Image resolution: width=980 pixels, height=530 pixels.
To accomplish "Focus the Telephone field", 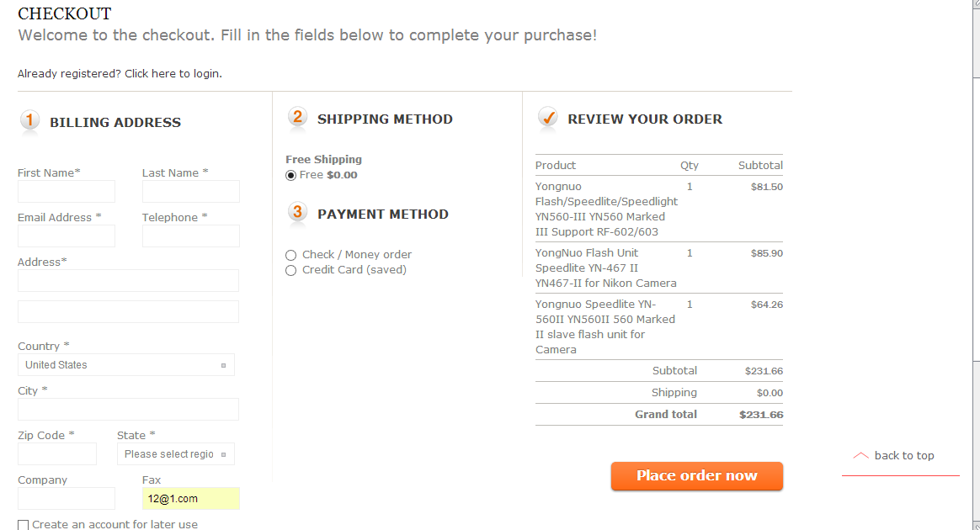I will [x=190, y=236].
